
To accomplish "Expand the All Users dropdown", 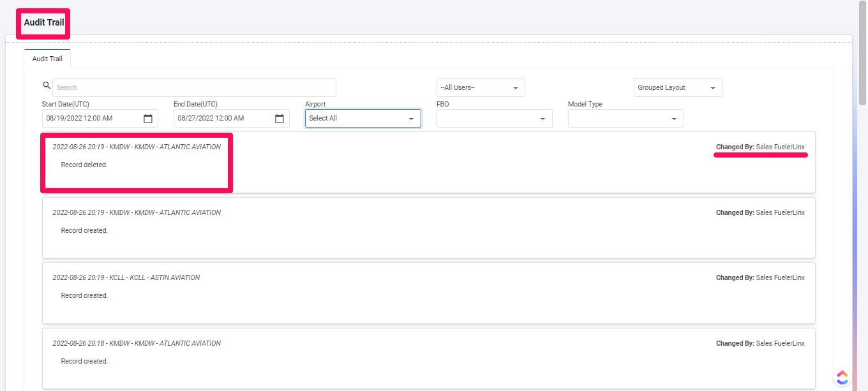I will click(x=481, y=88).
